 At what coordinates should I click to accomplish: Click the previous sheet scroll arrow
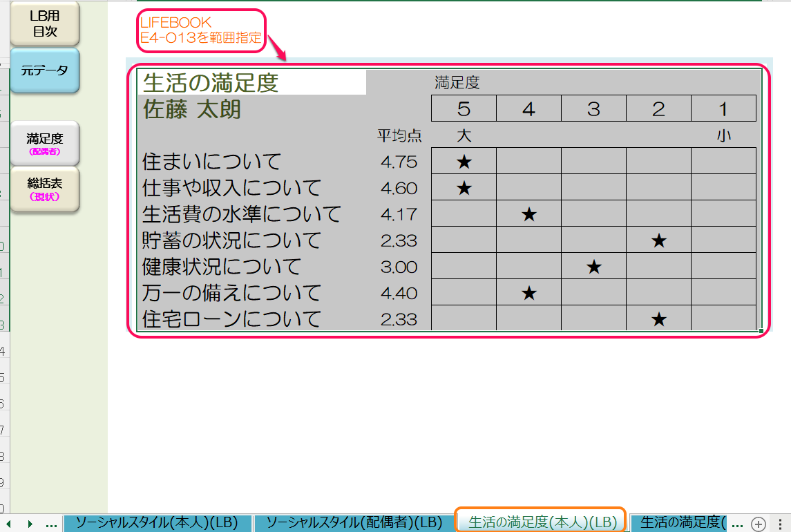pos(10,524)
